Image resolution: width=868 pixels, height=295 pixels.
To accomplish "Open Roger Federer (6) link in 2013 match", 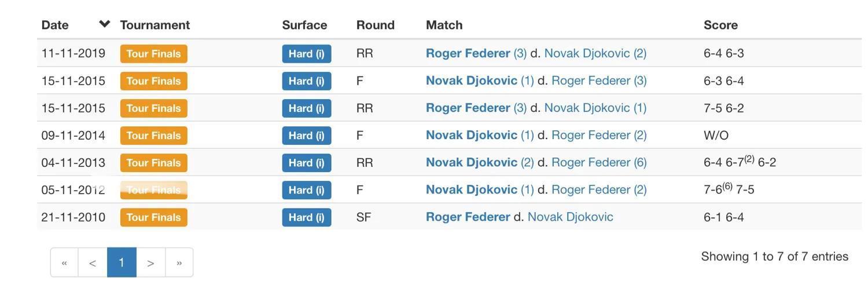I will [599, 162].
